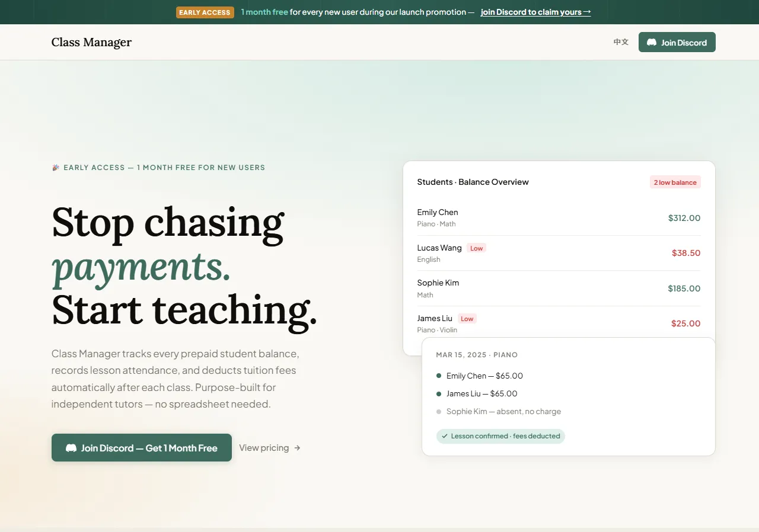Click the Low tag next to Lucas Wang

476,248
